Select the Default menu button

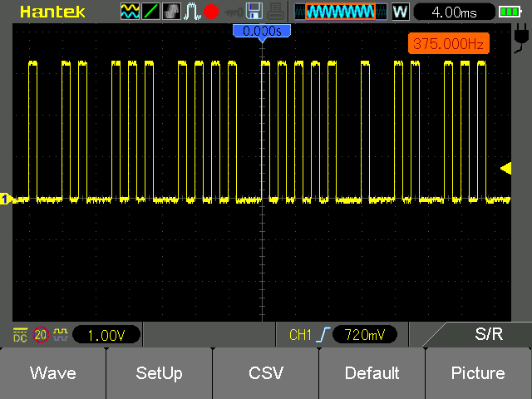tap(372, 373)
